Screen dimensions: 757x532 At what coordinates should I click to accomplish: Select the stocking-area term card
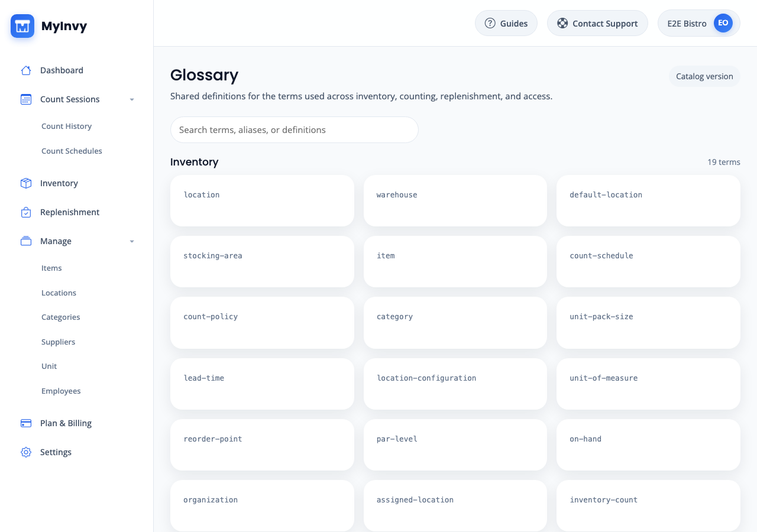tap(262, 261)
